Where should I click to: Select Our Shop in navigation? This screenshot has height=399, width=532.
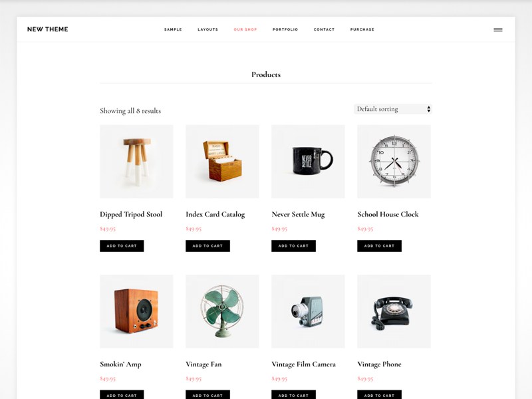pyautogui.click(x=245, y=29)
